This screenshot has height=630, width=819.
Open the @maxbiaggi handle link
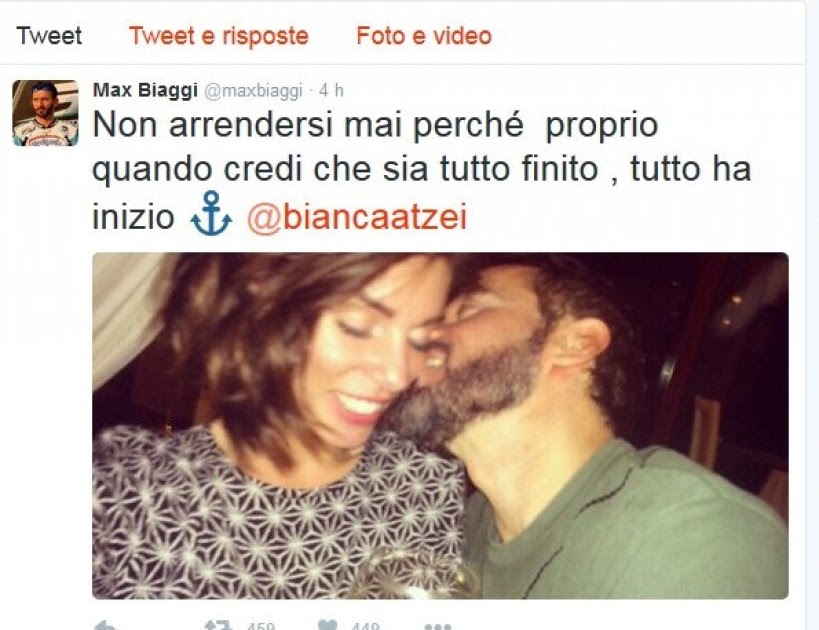(x=253, y=91)
